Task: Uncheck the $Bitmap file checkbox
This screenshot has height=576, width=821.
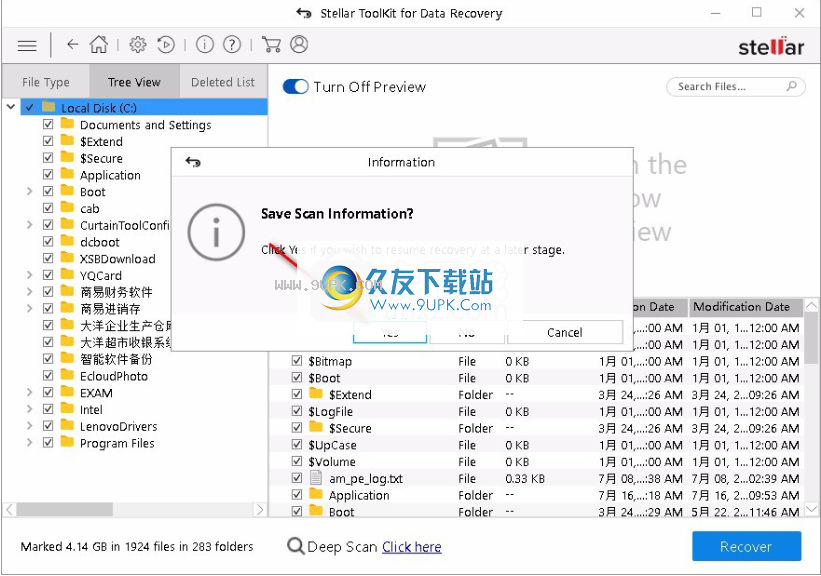Action: pyautogui.click(x=297, y=361)
